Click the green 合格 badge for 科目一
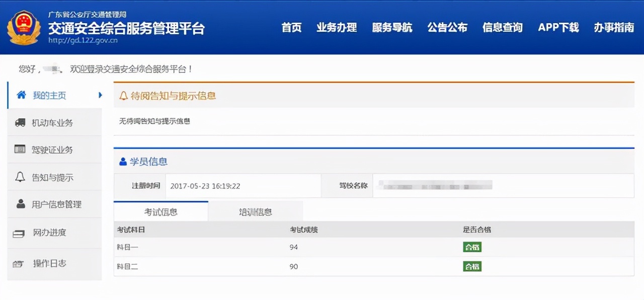Viewport: 644px width, 300px height. pyautogui.click(x=472, y=247)
